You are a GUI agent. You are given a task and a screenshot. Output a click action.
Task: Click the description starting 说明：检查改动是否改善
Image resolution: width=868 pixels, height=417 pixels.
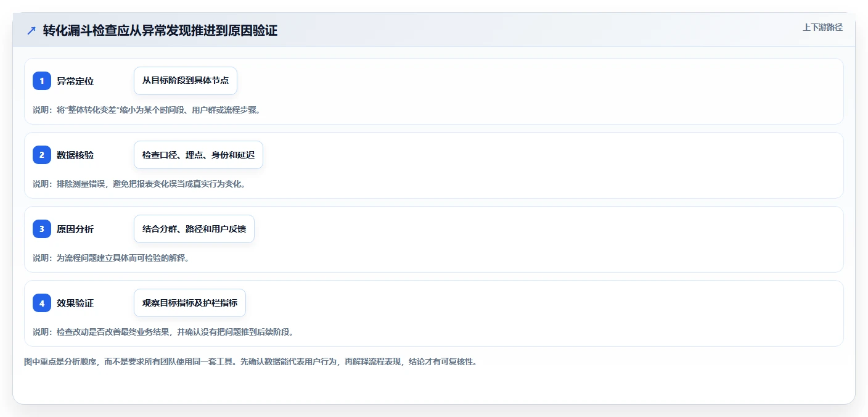tap(163, 332)
